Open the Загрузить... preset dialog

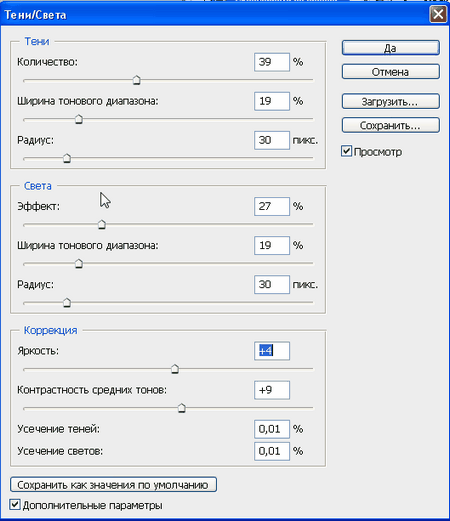tap(390, 101)
